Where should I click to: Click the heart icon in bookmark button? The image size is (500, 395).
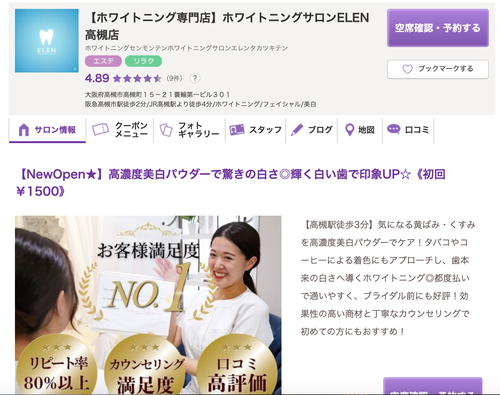click(407, 69)
